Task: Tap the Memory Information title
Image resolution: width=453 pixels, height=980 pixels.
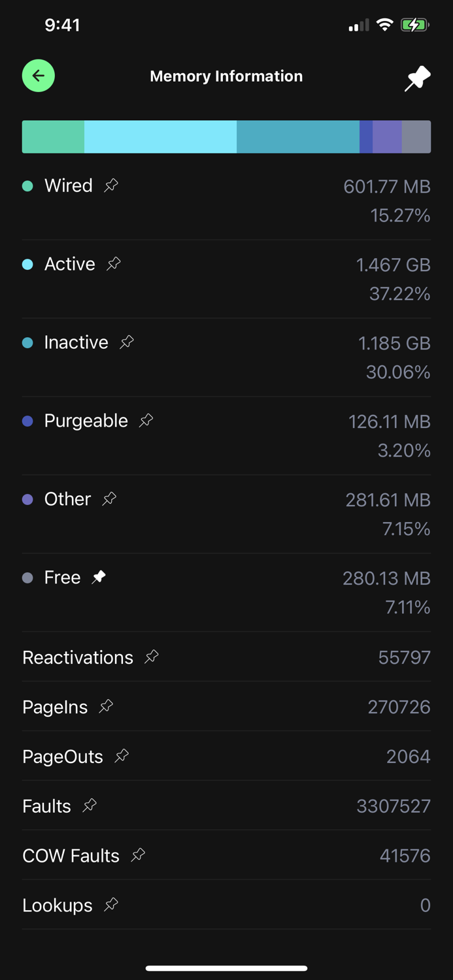Action: tap(226, 76)
